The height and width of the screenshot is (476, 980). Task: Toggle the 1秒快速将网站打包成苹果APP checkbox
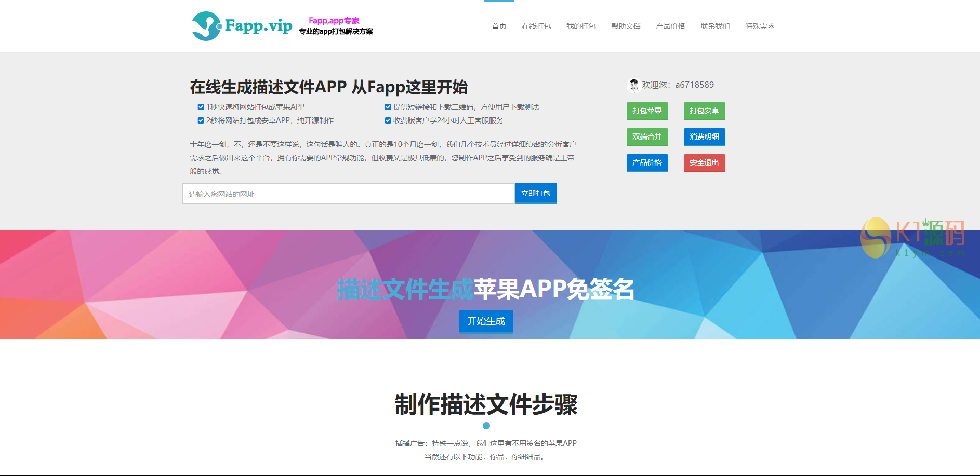pyautogui.click(x=201, y=107)
